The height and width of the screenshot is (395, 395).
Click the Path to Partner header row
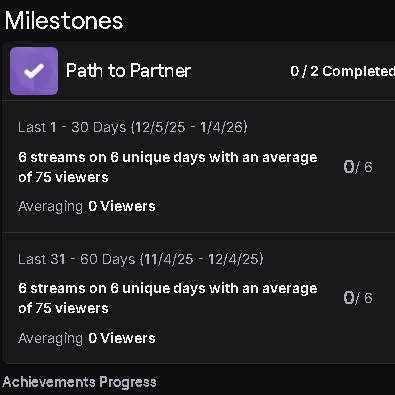point(199,71)
